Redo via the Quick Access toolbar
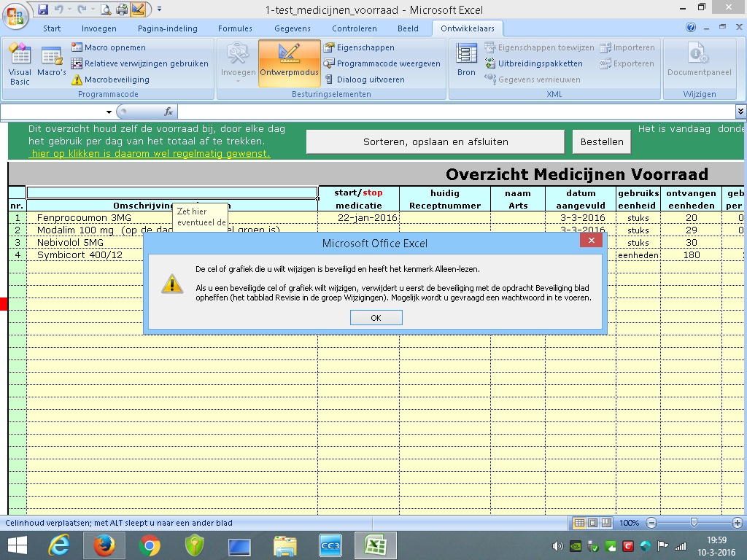 (82, 9)
